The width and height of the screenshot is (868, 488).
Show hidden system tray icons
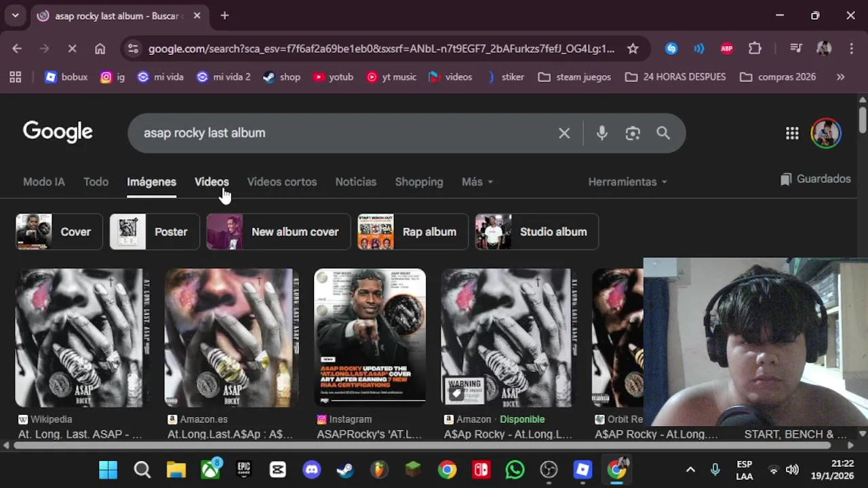pyautogui.click(x=690, y=470)
